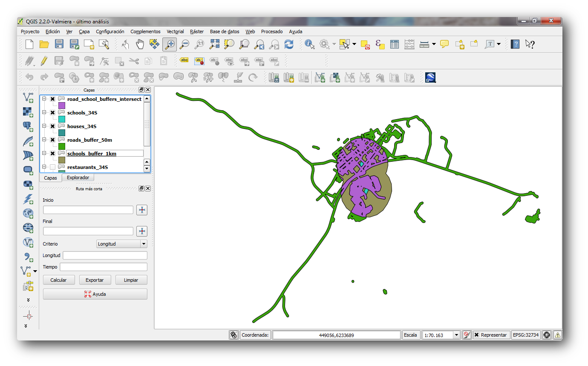This screenshot has width=588, height=366.
Task: Enable the Map tips speech bubble icon
Action: click(444, 44)
